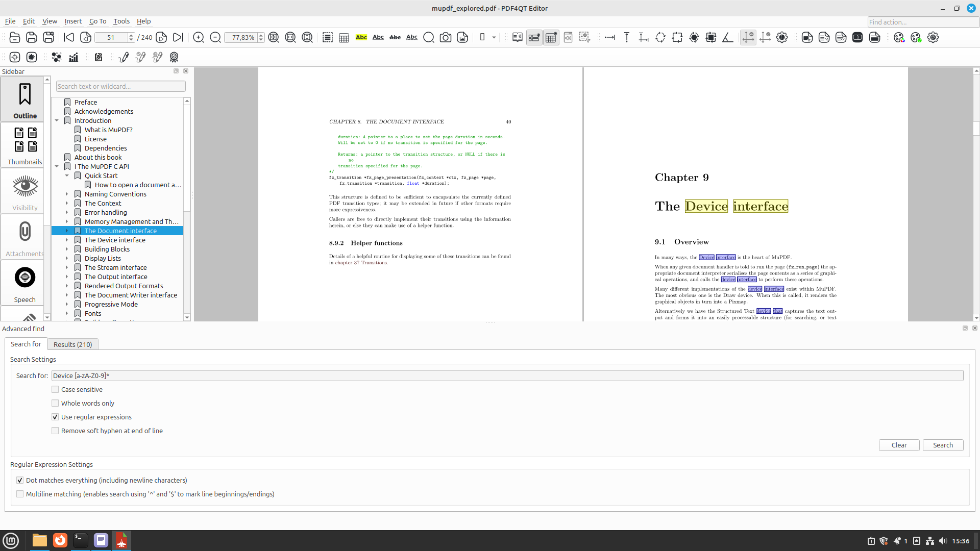Select The Device interface outline entry
This screenshot has height=551, width=980.
coord(115,240)
